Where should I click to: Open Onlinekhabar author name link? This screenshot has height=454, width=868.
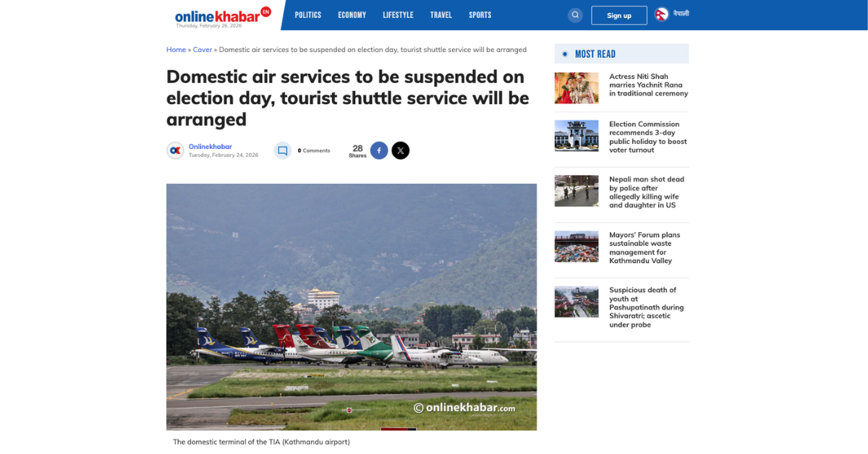pyautogui.click(x=210, y=147)
